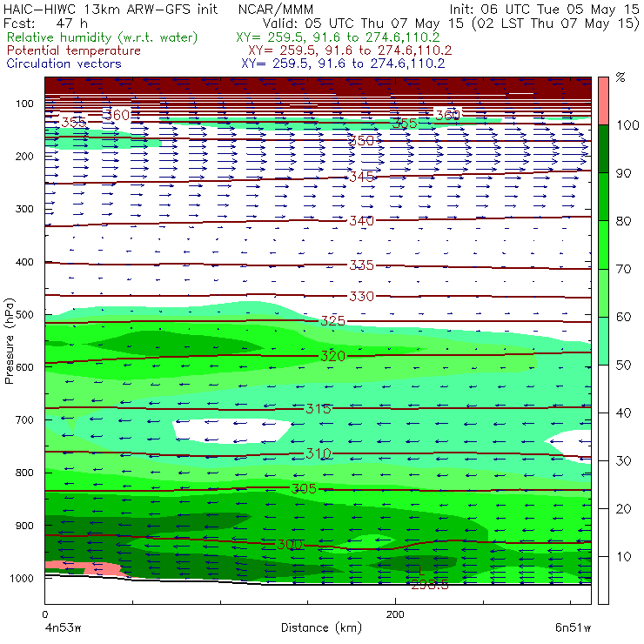Click the '500' pressure axis tick label
644x644 pixels.
pyautogui.click(x=24, y=315)
